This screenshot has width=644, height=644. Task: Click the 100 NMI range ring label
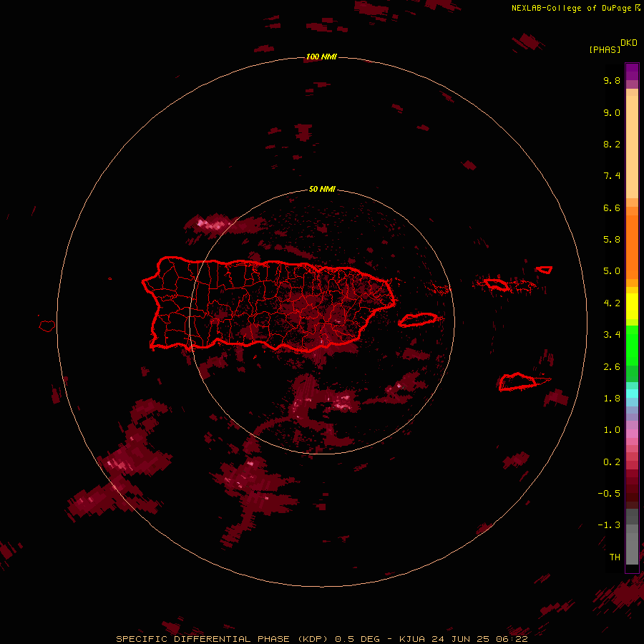point(321,57)
